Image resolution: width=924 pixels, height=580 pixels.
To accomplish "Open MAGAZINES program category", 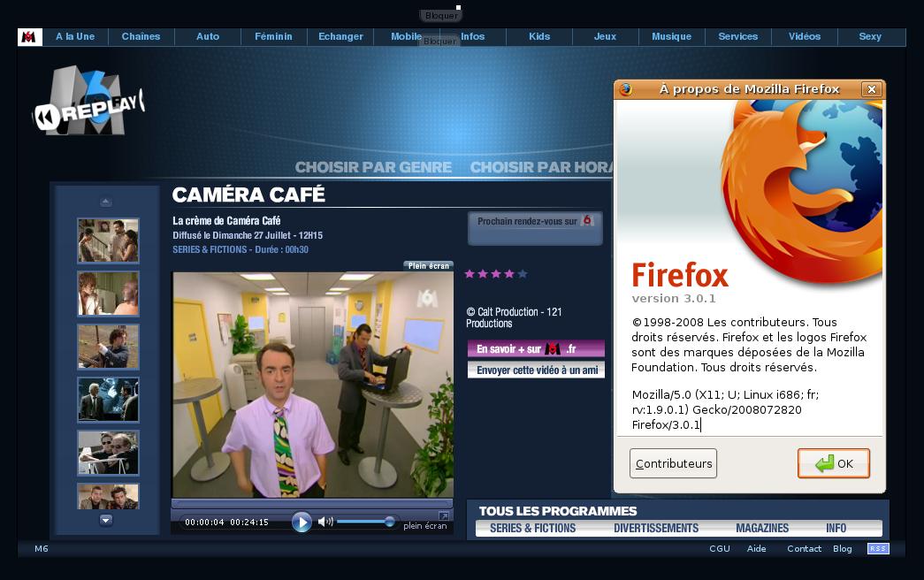I will (x=762, y=528).
